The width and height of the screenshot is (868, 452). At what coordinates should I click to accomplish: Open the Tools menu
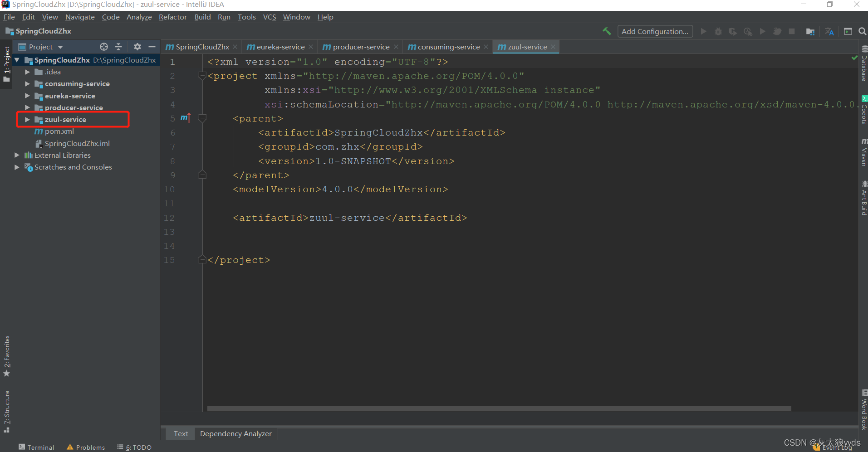tap(246, 17)
